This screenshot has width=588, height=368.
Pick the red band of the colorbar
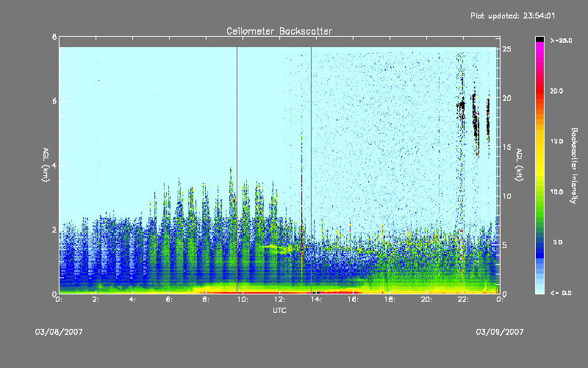click(539, 90)
